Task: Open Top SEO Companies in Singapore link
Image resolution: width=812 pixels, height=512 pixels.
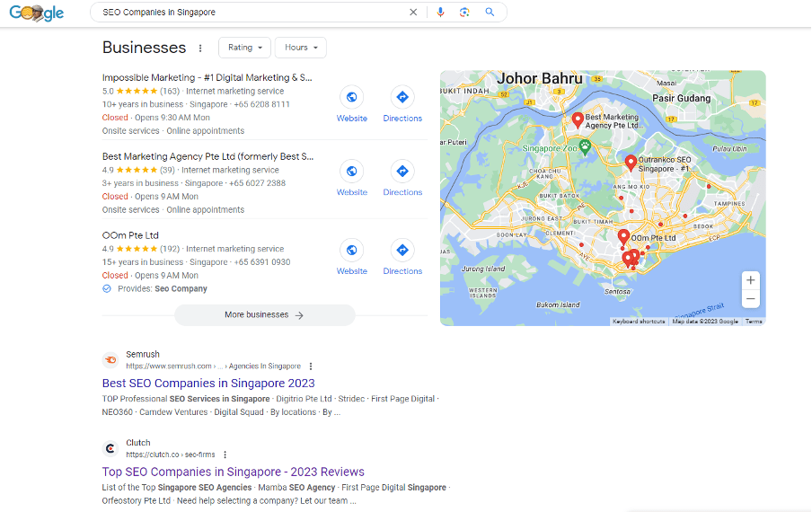Action: [x=233, y=472]
